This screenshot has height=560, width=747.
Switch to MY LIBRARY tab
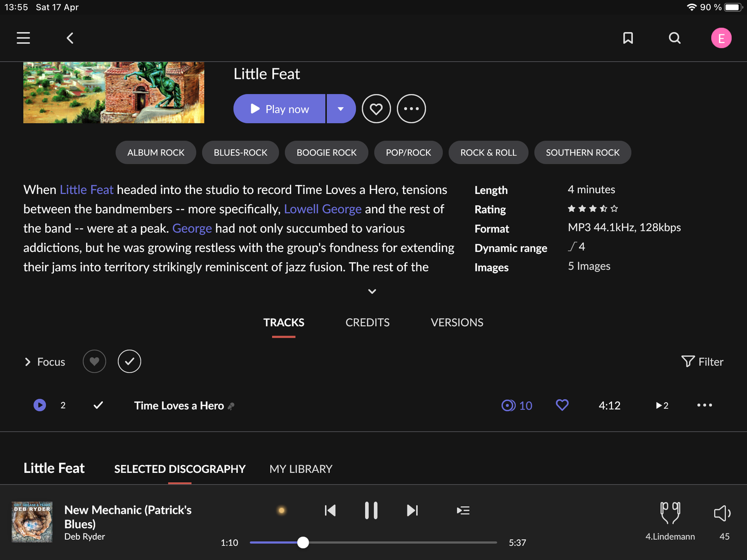(x=301, y=469)
